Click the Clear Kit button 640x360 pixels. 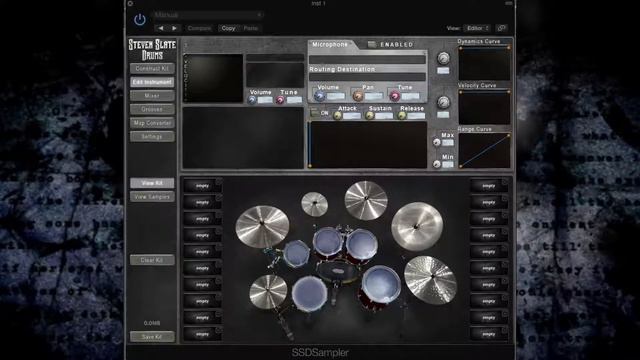[x=152, y=260]
